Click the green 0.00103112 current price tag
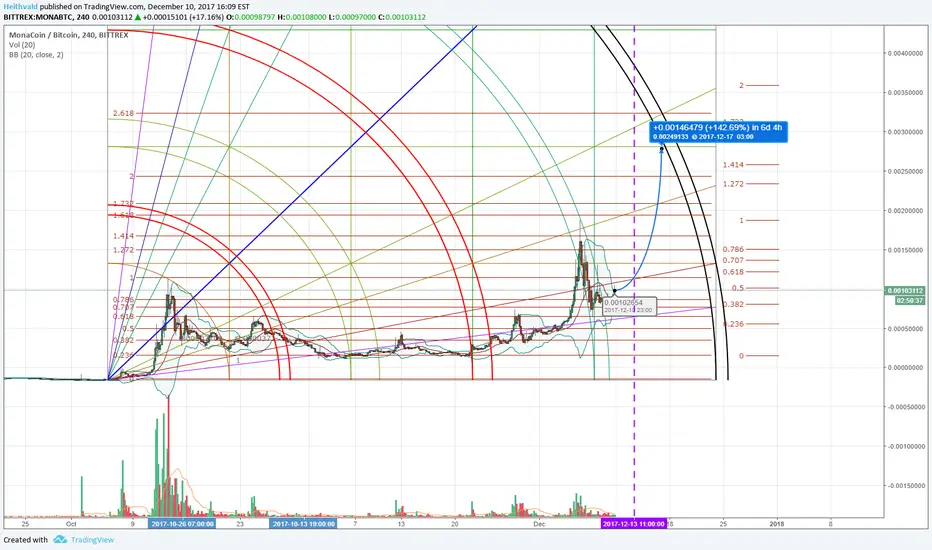932x550 pixels. [x=905, y=291]
